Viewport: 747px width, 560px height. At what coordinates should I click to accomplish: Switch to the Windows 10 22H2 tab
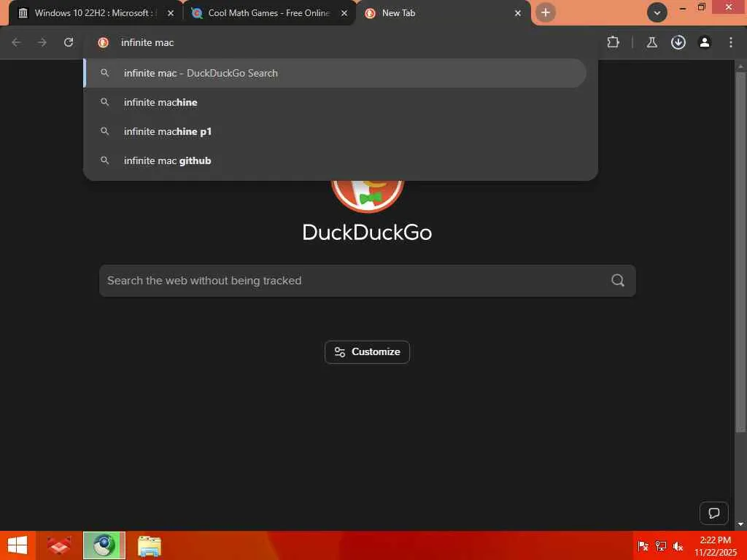click(x=96, y=13)
